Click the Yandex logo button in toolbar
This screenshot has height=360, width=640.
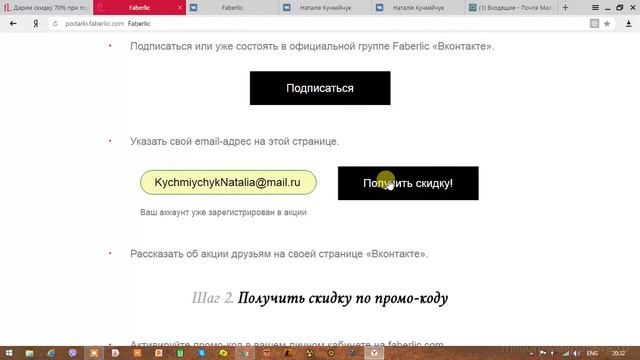click(x=36, y=24)
